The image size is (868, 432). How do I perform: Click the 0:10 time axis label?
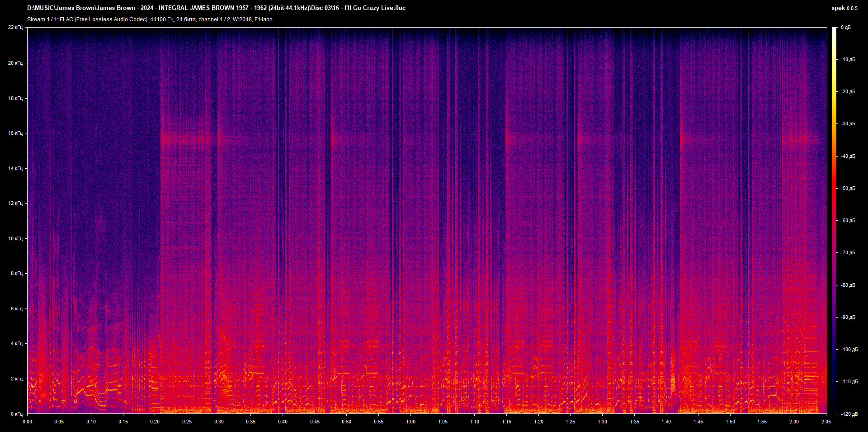(x=91, y=422)
